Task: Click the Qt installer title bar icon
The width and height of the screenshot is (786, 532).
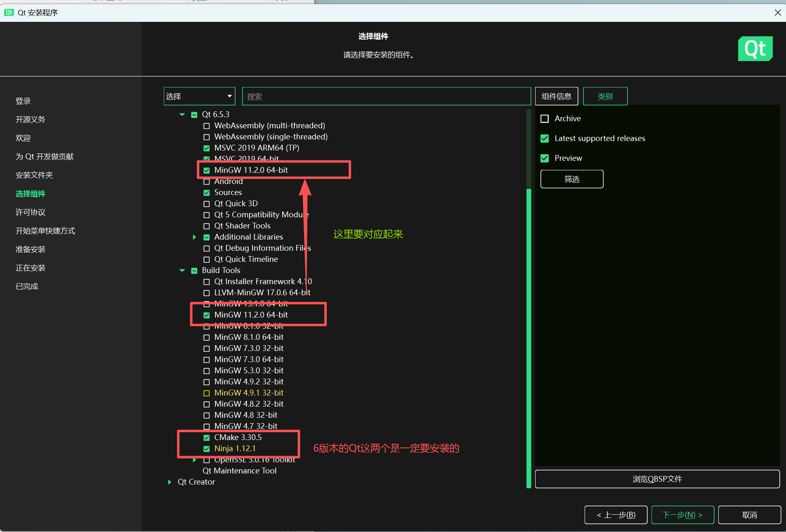Action: pos(9,12)
